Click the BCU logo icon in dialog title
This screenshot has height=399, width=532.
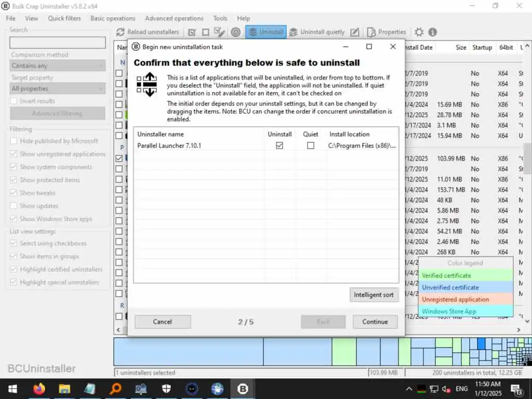[136, 47]
